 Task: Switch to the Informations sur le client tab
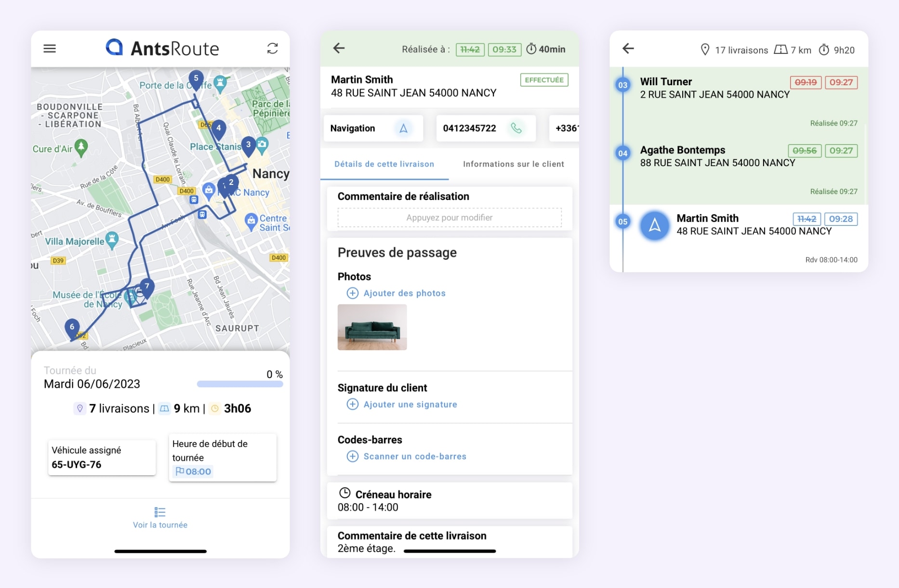[x=513, y=164]
